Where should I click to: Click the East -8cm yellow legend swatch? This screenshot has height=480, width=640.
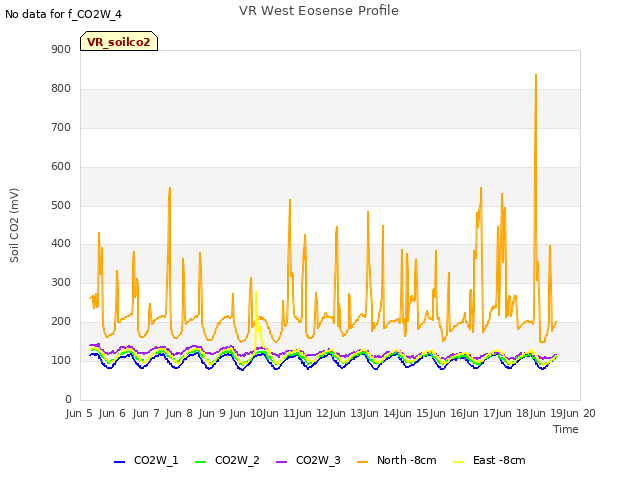(x=459, y=462)
